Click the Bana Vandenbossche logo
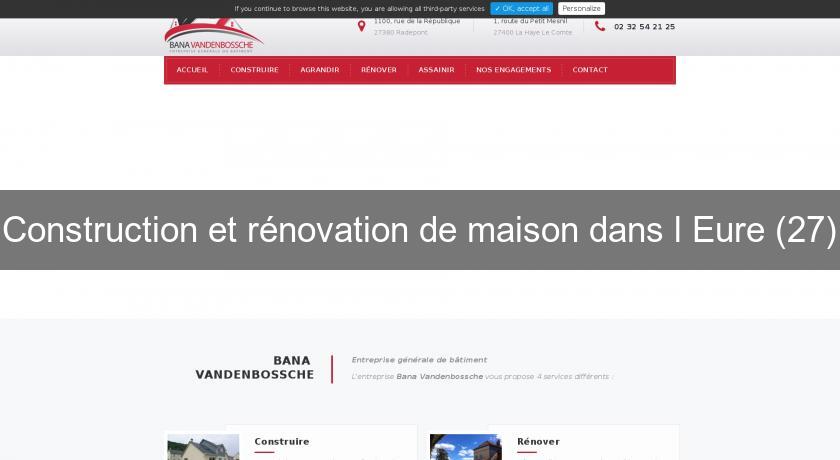Screen dimensions: 840x460 [213, 35]
